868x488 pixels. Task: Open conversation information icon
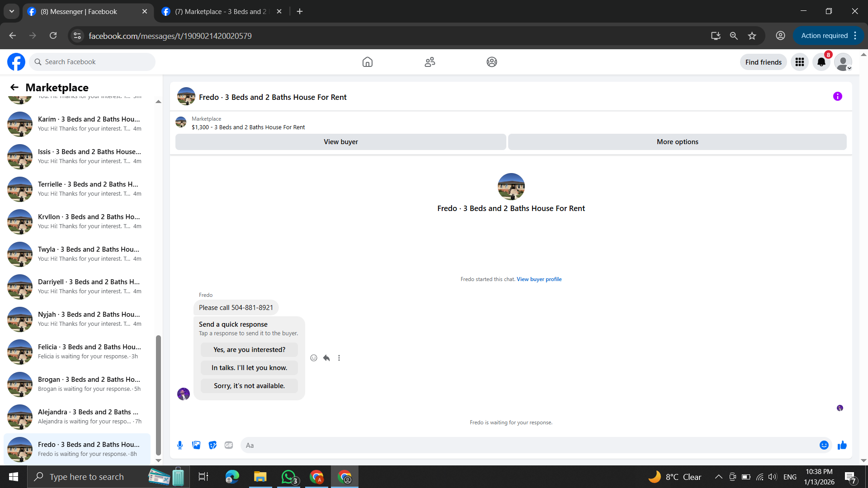(837, 96)
